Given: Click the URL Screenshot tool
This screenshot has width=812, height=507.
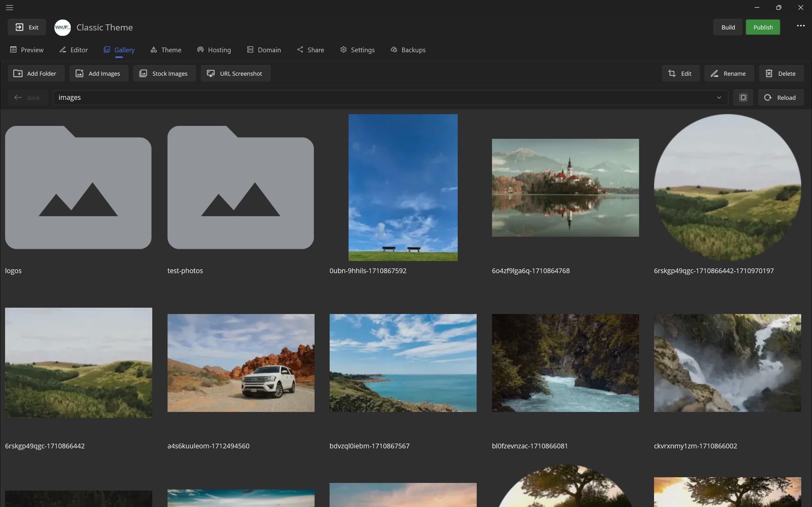Looking at the screenshot, I should pos(235,74).
